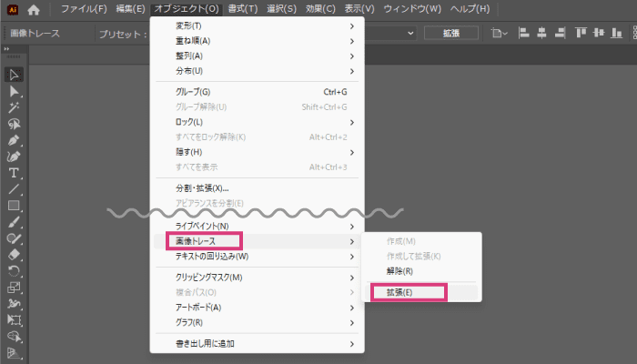637x364 pixels.
Task: Pick the Type tool
Action: pos(15,173)
